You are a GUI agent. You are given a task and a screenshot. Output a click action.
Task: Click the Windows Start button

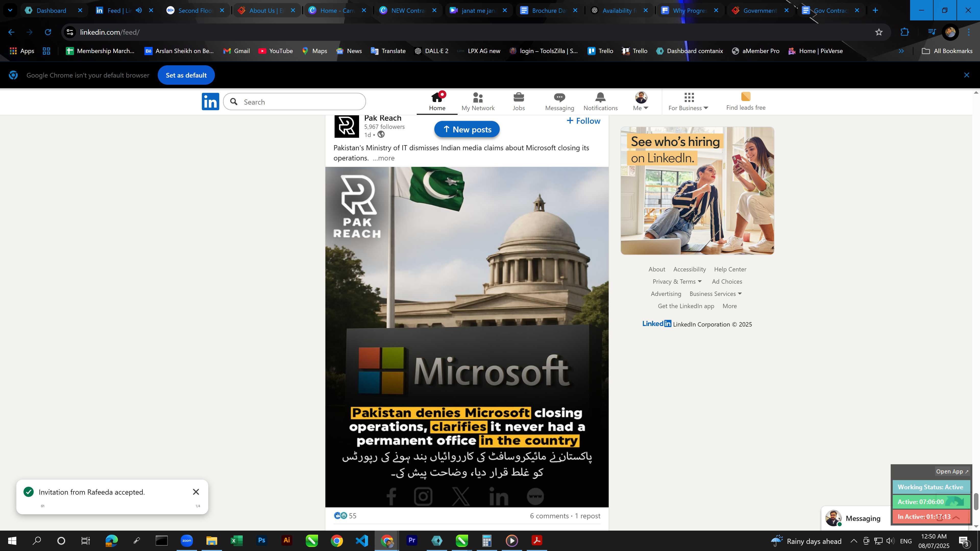pos(12,541)
